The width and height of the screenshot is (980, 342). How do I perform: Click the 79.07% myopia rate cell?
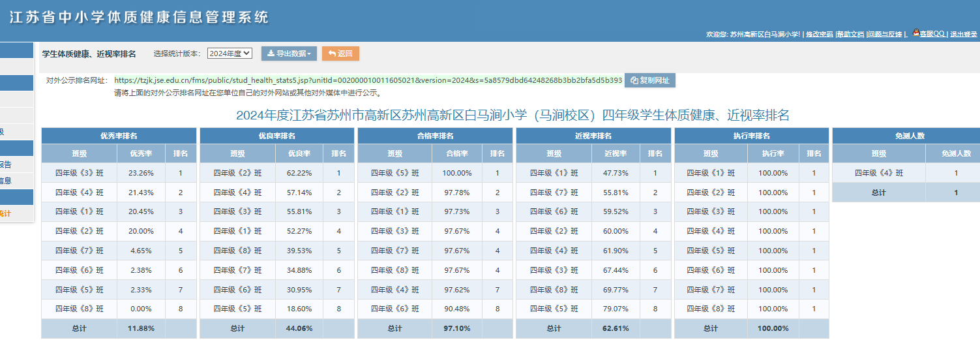(615, 309)
